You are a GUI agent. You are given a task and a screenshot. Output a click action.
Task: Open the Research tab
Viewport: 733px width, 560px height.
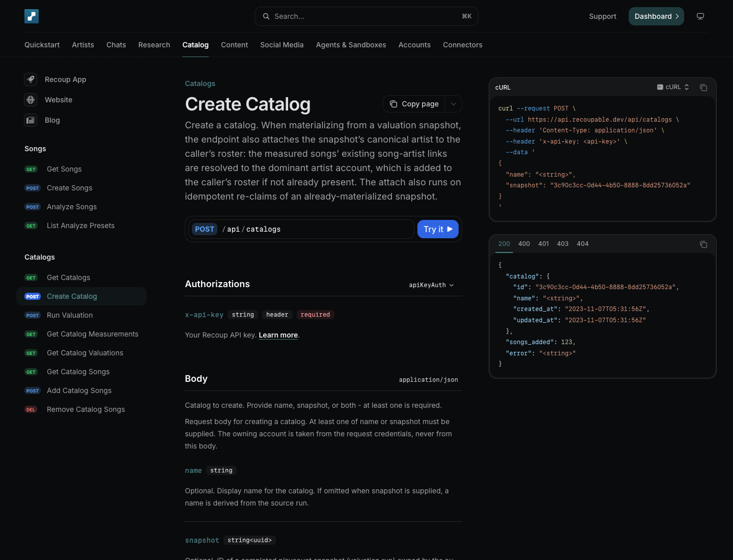click(154, 45)
